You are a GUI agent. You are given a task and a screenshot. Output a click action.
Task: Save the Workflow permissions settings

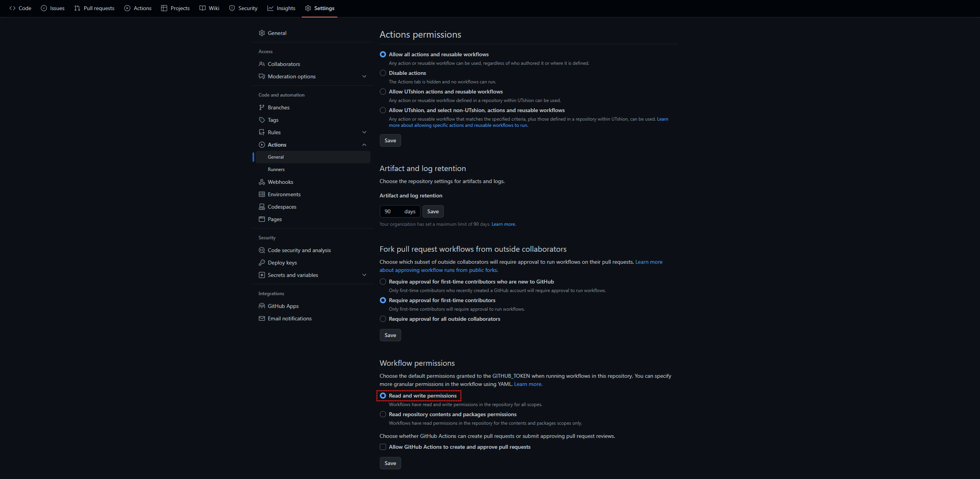(390, 463)
